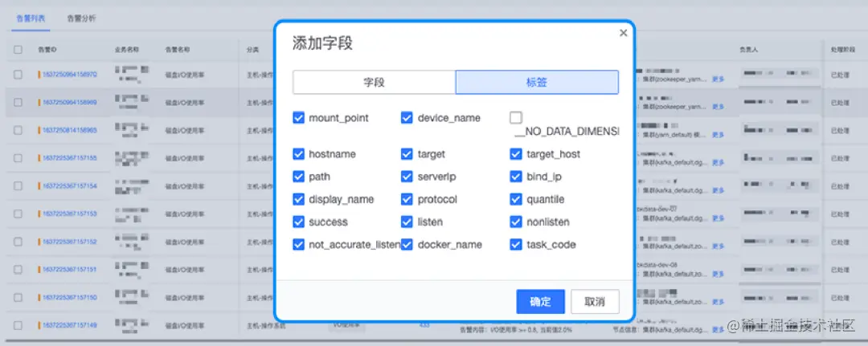Toggle the protocol checkbox
This screenshot has height=346, width=868.
pos(407,200)
